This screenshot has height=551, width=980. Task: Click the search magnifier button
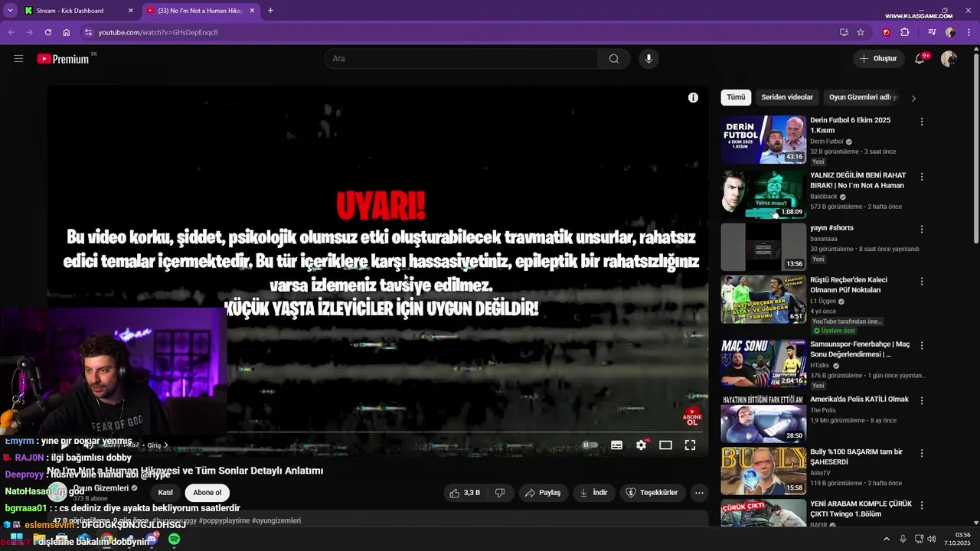(614, 59)
